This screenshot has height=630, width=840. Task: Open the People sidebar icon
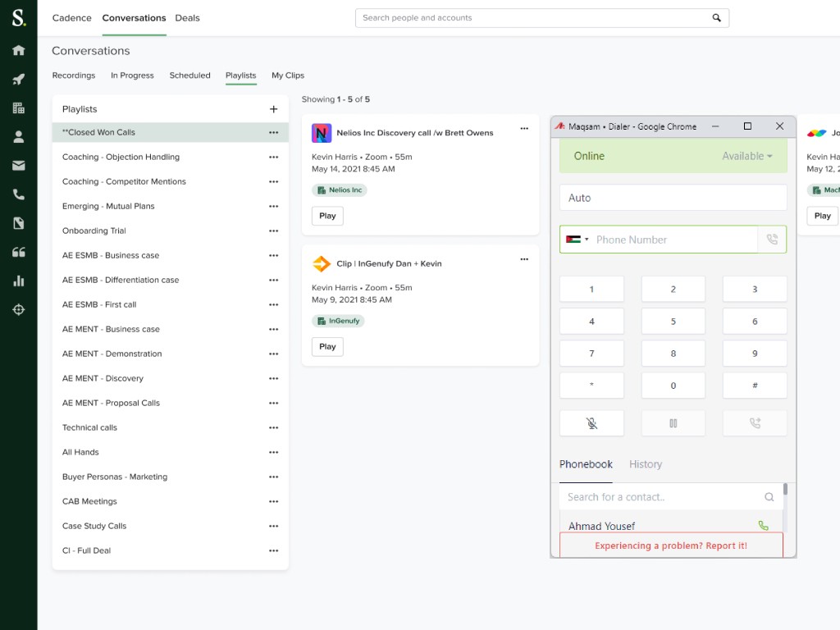pos(18,137)
